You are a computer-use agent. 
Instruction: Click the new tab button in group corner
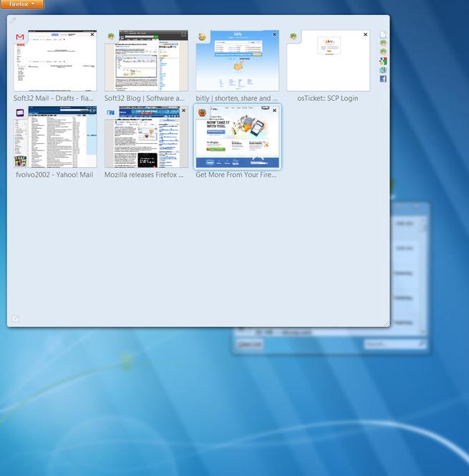pyautogui.click(x=14, y=319)
